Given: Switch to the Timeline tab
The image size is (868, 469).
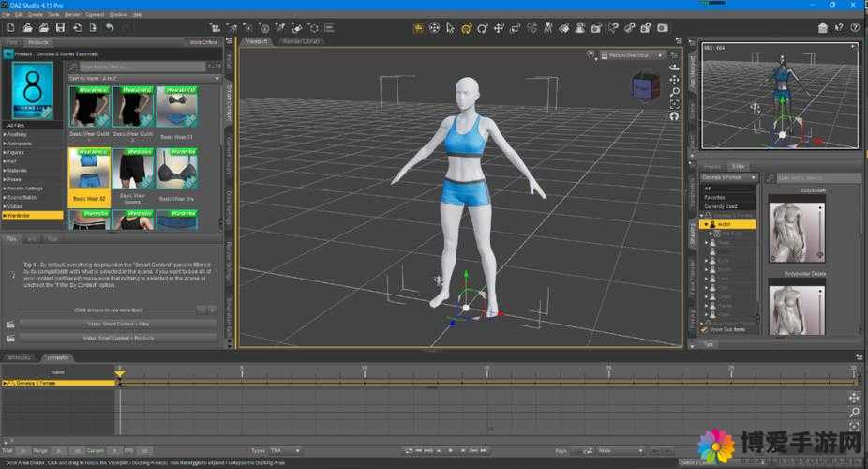Looking at the screenshot, I should click(x=57, y=357).
